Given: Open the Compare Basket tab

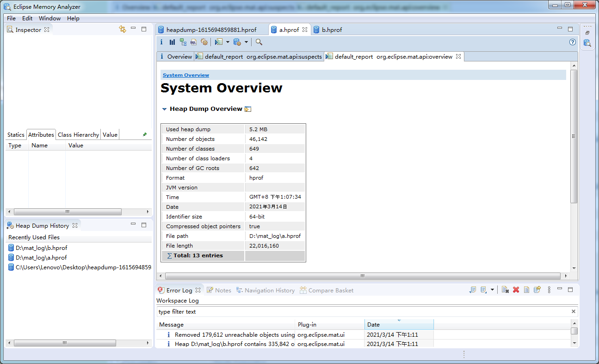Looking at the screenshot, I should coord(327,290).
